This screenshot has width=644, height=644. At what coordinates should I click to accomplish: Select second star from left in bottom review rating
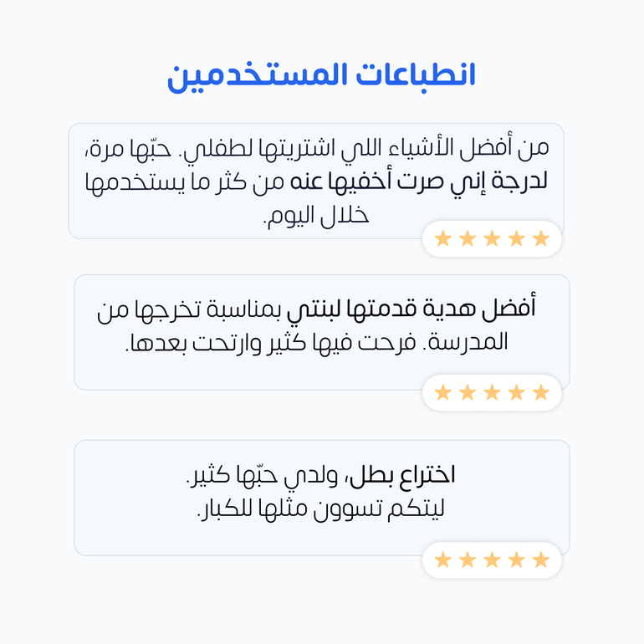pyautogui.click(x=468, y=560)
